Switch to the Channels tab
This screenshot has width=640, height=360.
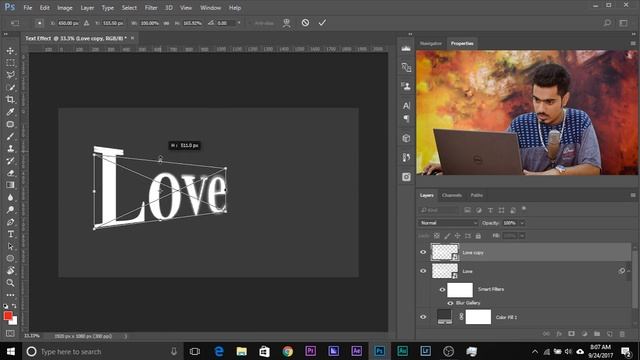coord(451,195)
